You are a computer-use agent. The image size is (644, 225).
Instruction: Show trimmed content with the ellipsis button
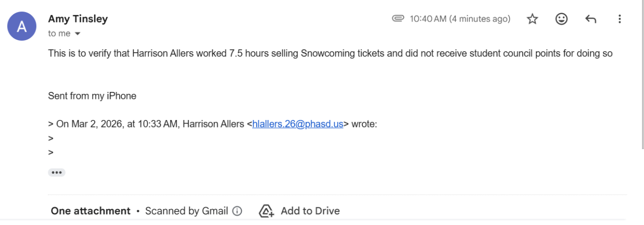pyautogui.click(x=56, y=172)
